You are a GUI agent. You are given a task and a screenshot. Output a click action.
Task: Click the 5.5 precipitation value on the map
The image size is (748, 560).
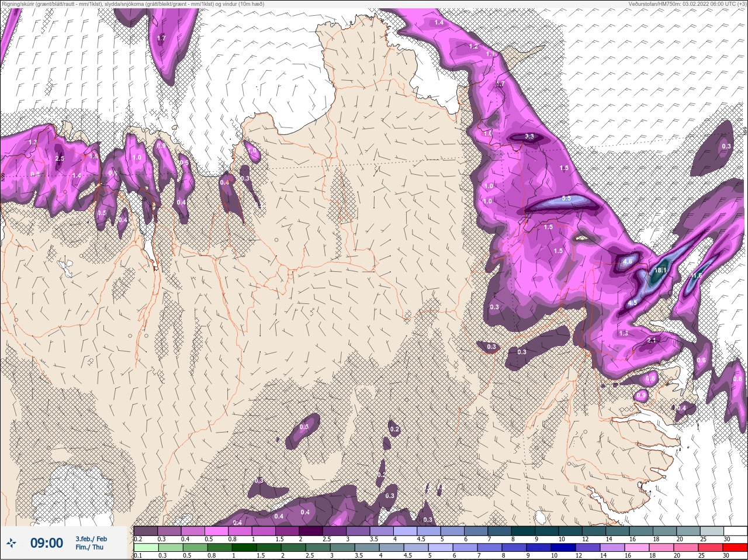pos(566,199)
